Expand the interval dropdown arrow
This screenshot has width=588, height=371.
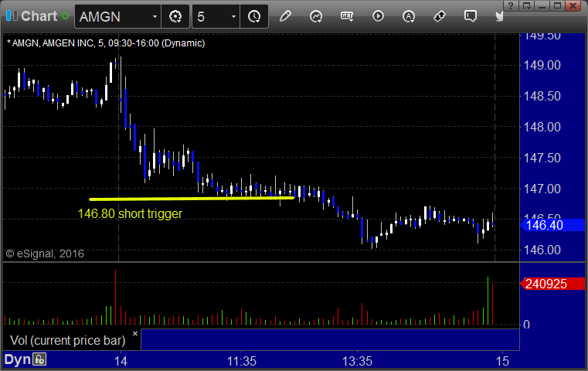(x=233, y=16)
